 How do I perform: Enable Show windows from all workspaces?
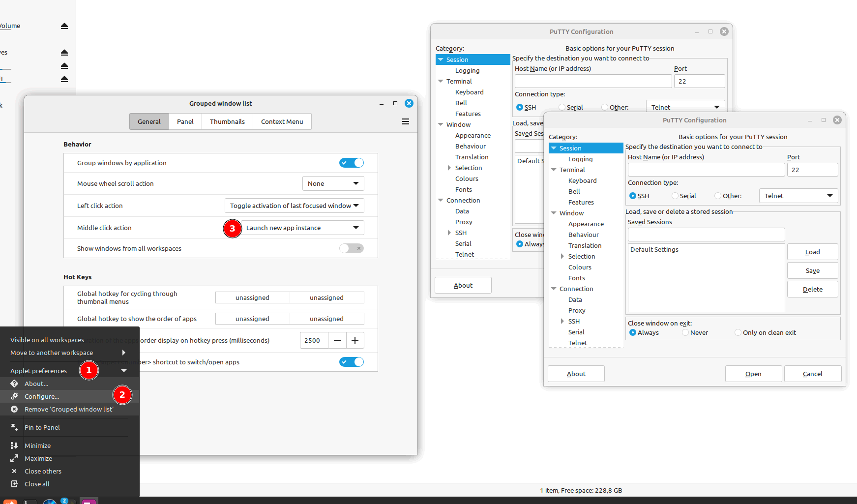pyautogui.click(x=352, y=248)
